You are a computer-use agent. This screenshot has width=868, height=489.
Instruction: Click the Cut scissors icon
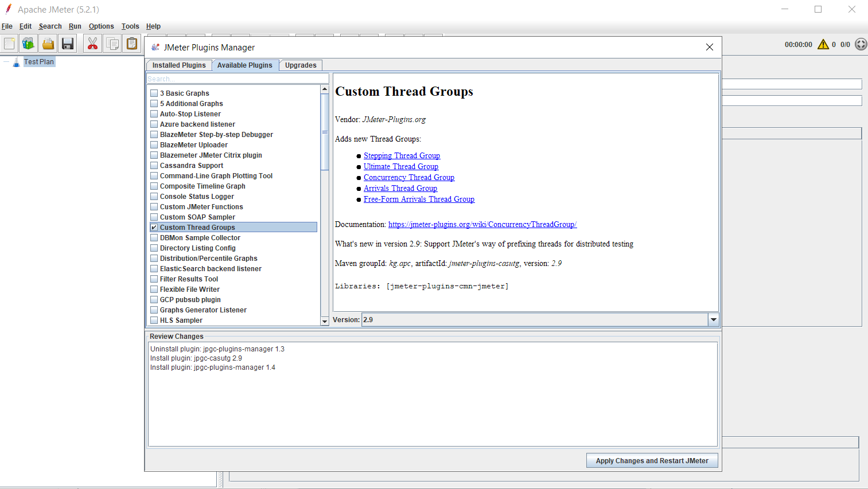(x=92, y=44)
